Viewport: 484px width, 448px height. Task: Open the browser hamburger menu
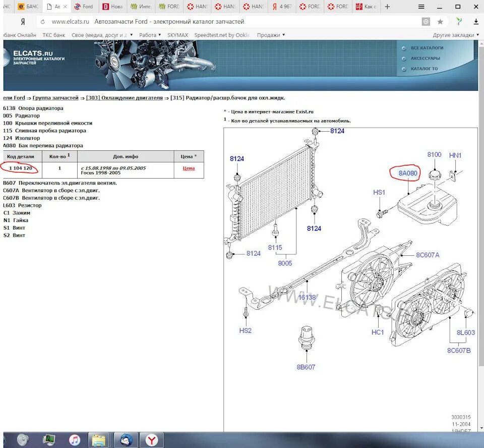[421, 7]
